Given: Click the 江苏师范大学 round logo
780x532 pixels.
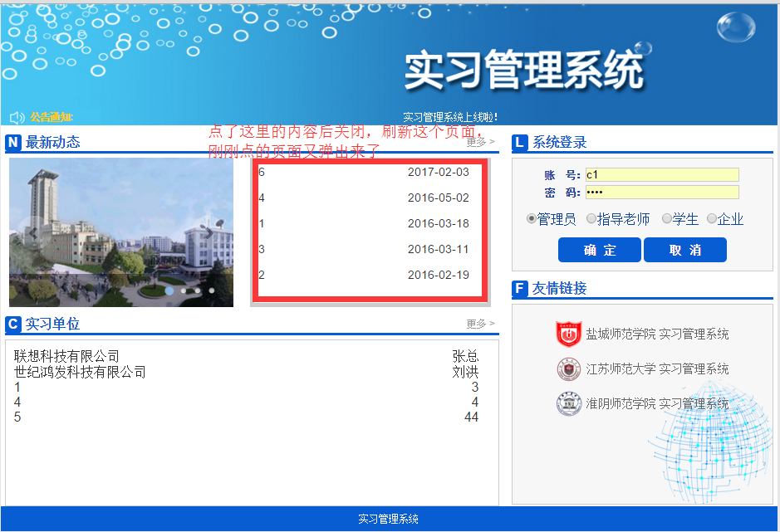Looking at the screenshot, I should pos(568,369).
